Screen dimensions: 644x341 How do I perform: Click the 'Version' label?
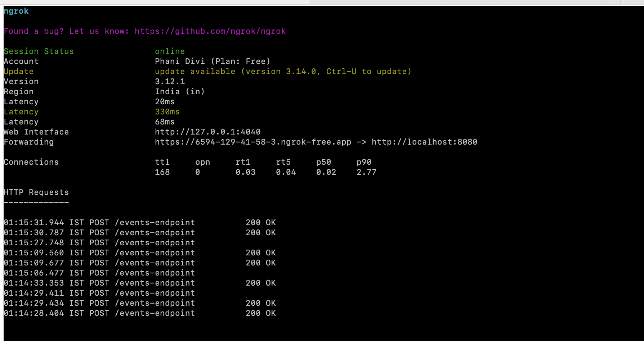click(x=21, y=82)
